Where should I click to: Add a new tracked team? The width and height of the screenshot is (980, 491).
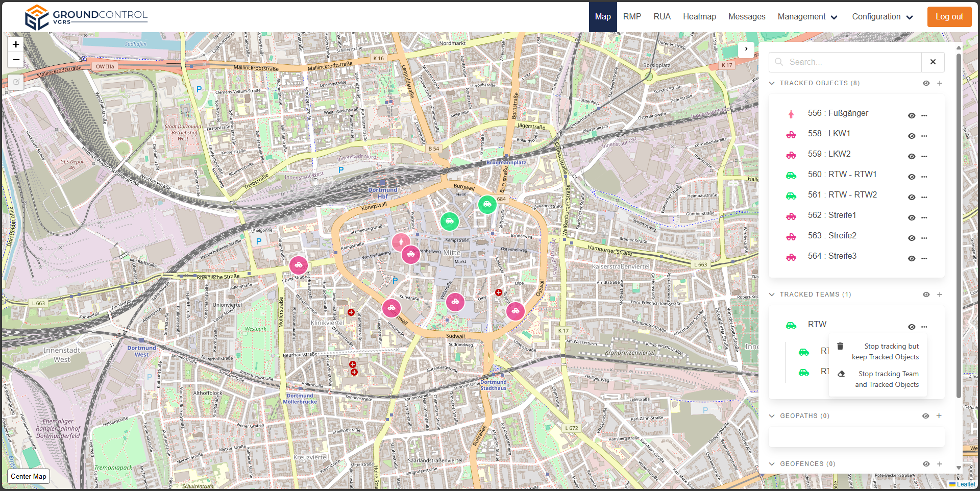(940, 294)
